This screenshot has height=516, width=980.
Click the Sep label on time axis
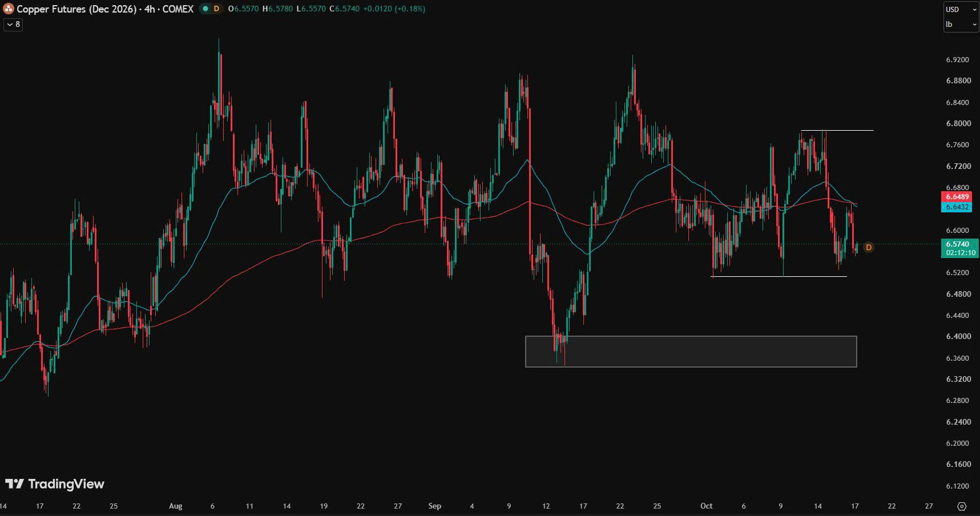click(435, 506)
